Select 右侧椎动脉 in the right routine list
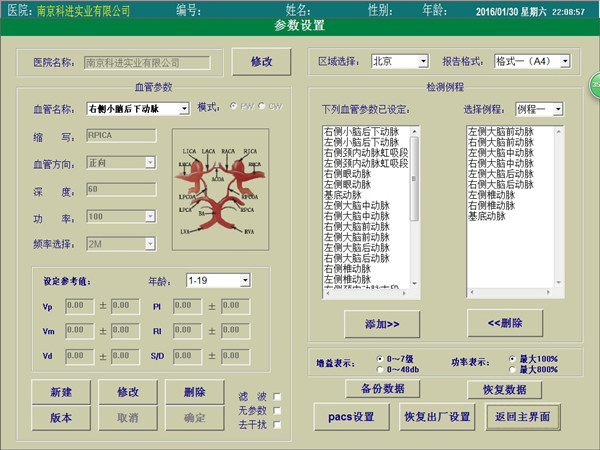Image resolution: width=600 pixels, height=450 pixels. 493,205
